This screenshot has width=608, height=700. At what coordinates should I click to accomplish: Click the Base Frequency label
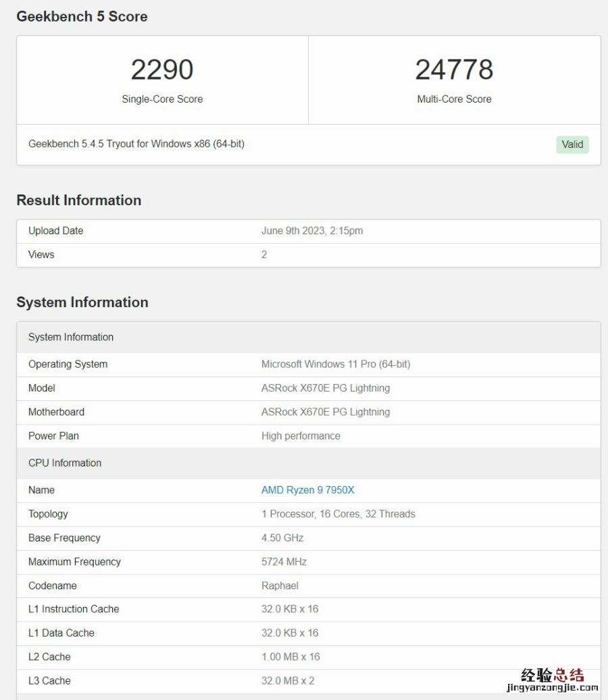[x=64, y=538]
